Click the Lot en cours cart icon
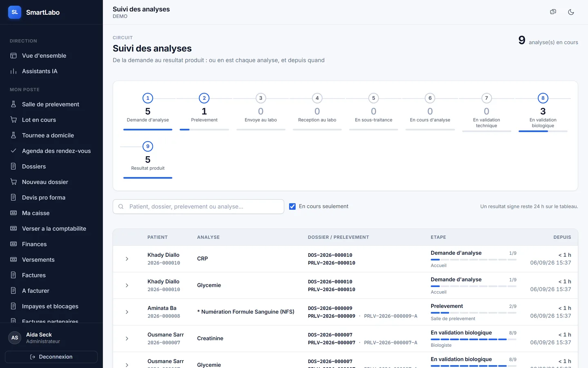Image resolution: width=588 pixels, height=368 pixels. 13,120
